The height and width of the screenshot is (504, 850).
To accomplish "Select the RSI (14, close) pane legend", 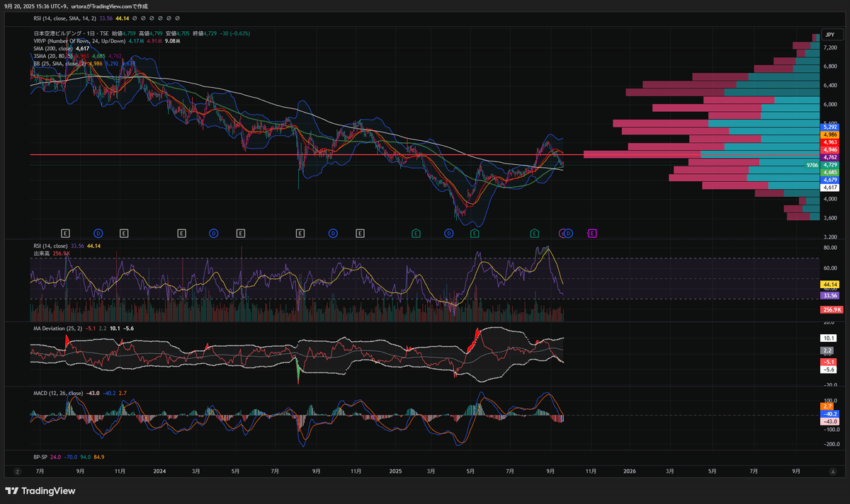I will 50,246.
